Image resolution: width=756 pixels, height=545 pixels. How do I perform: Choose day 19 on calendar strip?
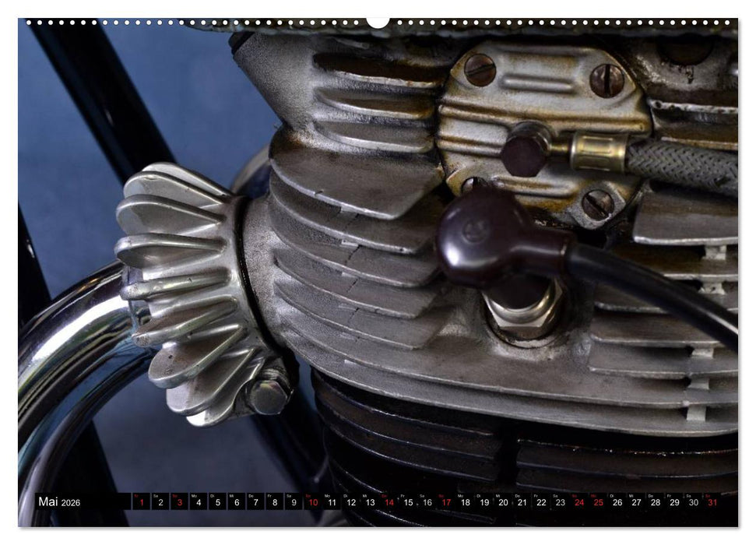(x=484, y=502)
